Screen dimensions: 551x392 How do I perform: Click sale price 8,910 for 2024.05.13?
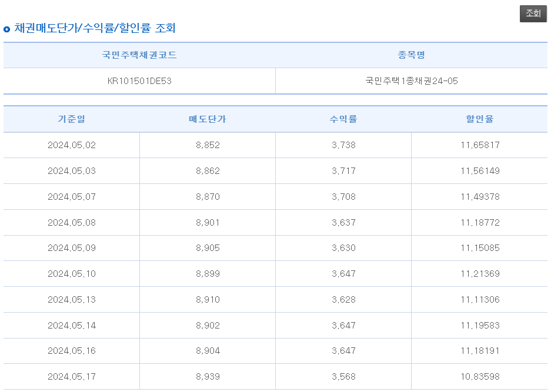click(207, 299)
